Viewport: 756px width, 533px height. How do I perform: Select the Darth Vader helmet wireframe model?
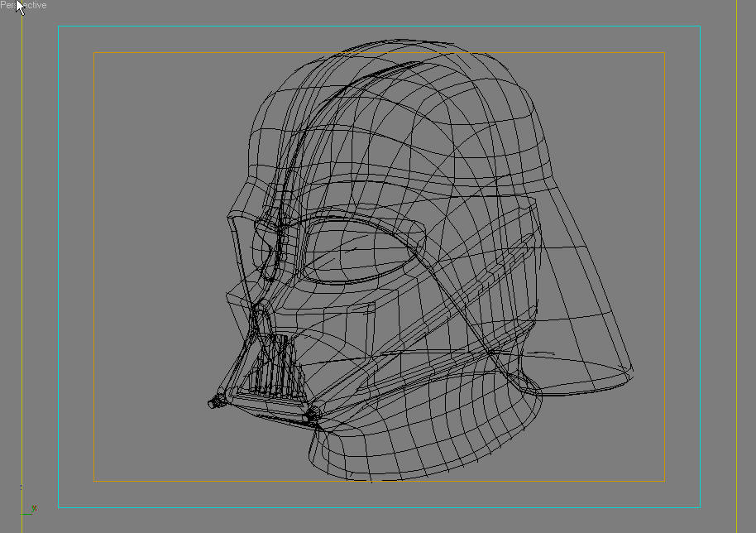pos(420,261)
